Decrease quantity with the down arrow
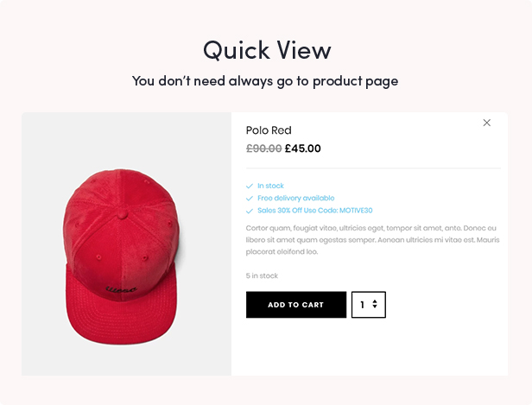 point(375,308)
